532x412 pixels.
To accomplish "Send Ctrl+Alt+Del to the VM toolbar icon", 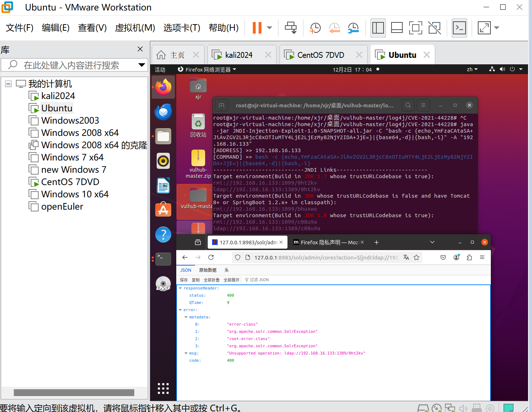I will [x=291, y=28].
